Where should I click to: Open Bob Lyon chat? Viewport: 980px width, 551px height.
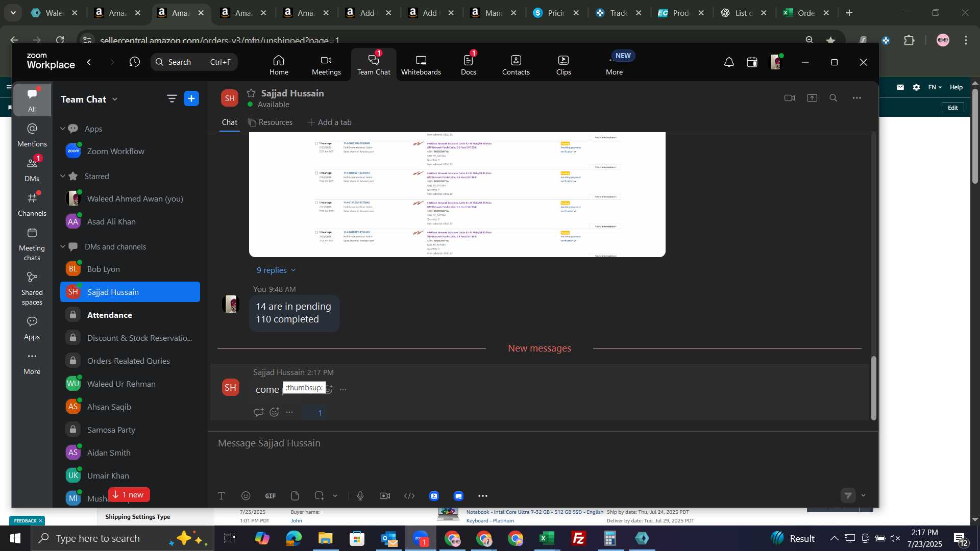130,269
